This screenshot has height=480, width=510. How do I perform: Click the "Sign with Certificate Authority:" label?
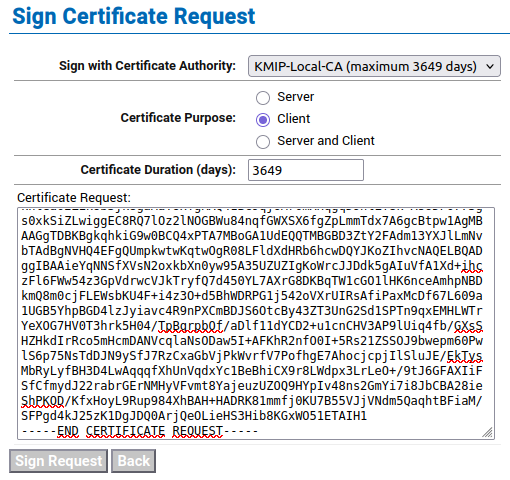coord(147,66)
